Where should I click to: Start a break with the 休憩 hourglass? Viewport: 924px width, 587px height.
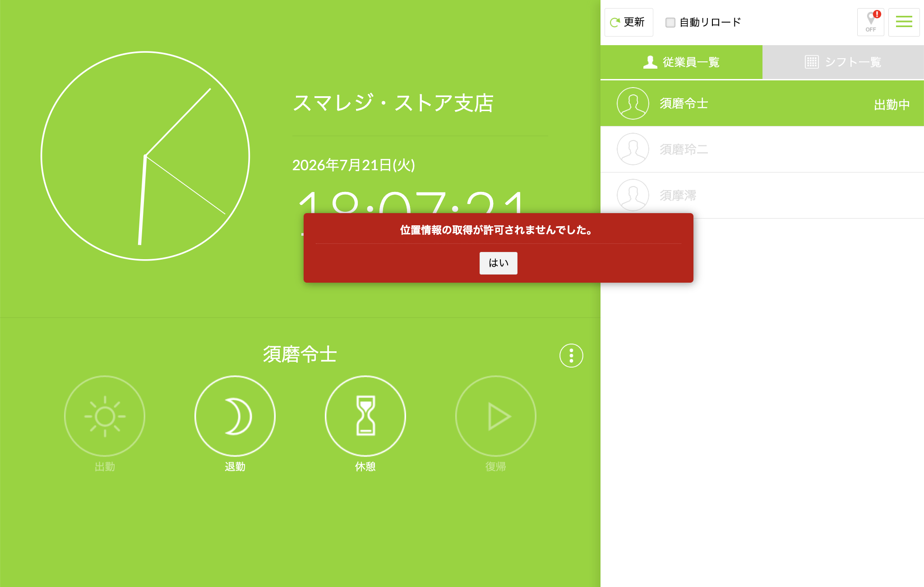pyautogui.click(x=365, y=416)
